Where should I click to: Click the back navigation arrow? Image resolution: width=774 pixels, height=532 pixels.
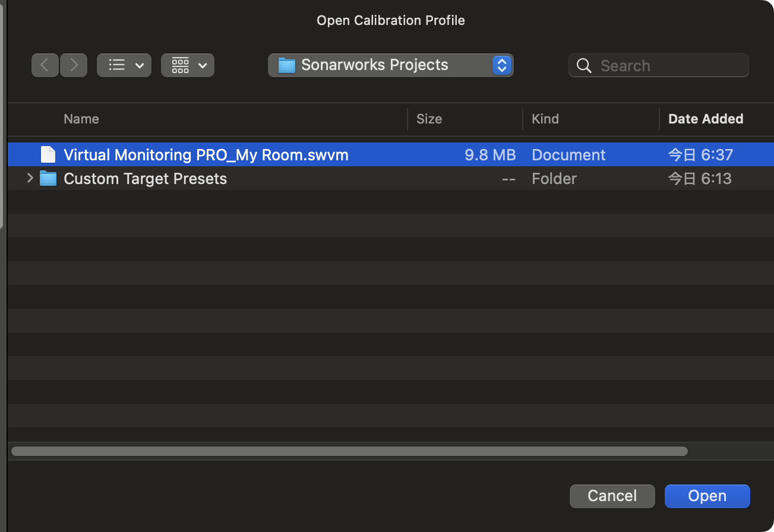pos(45,65)
